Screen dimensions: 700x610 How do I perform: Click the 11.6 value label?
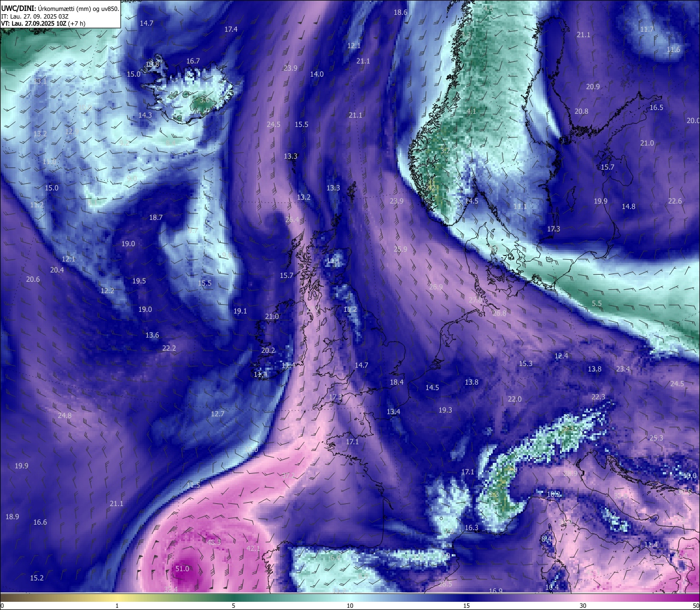pyautogui.click(x=673, y=50)
